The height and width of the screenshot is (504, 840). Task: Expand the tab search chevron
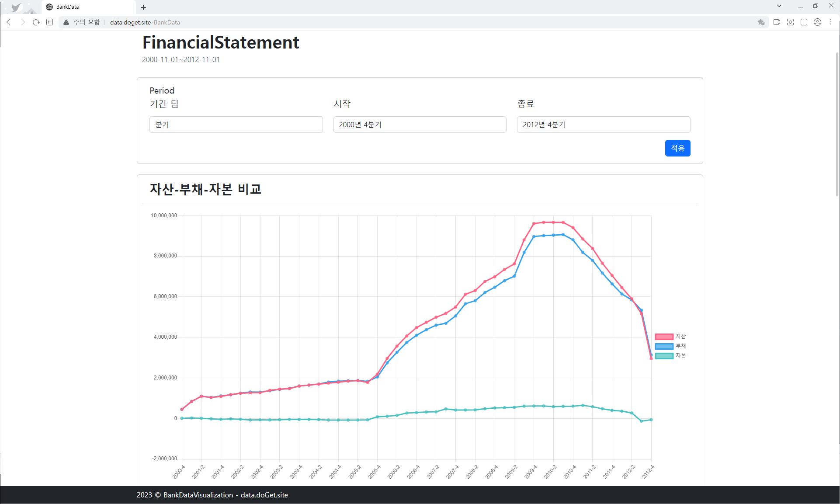[x=779, y=6]
